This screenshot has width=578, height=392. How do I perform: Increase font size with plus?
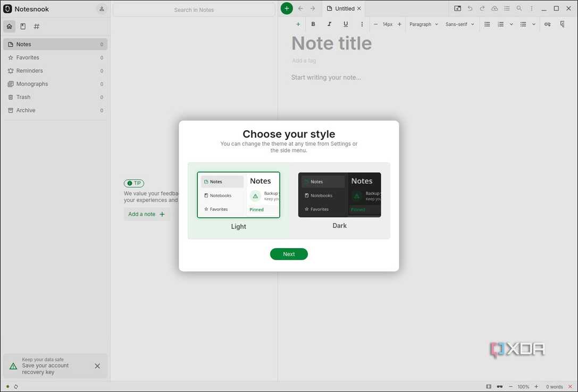click(x=399, y=24)
